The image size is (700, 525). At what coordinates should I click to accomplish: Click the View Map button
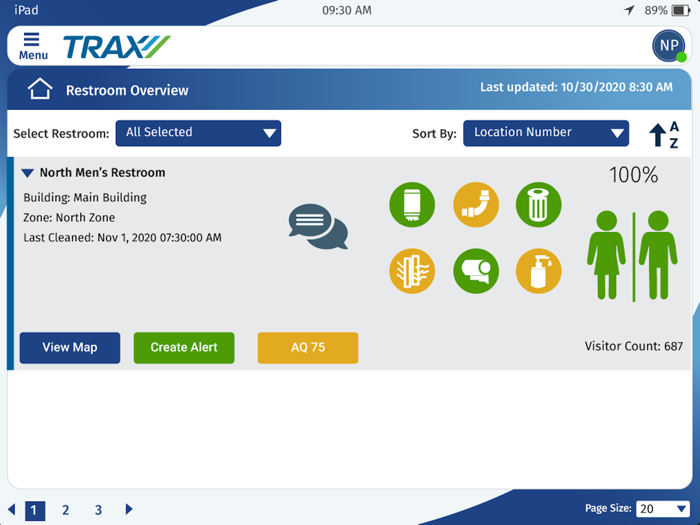click(x=70, y=347)
